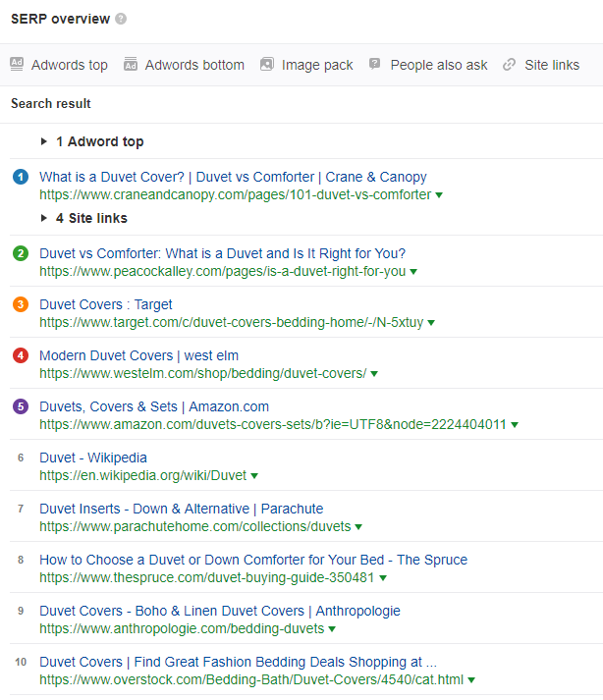Click the Adwords top ad icon
Screen dimensions: 603x700
point(17,64)
